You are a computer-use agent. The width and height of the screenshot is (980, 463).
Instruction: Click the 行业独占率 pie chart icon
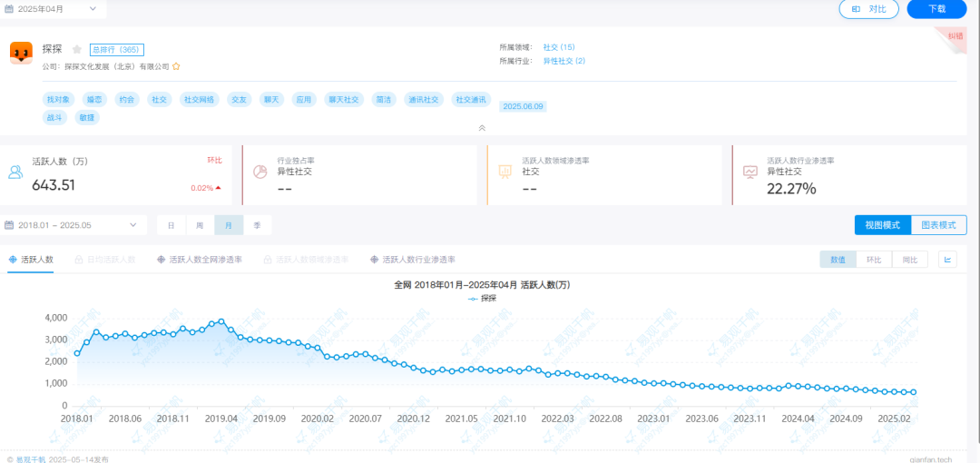pos(260,172)
